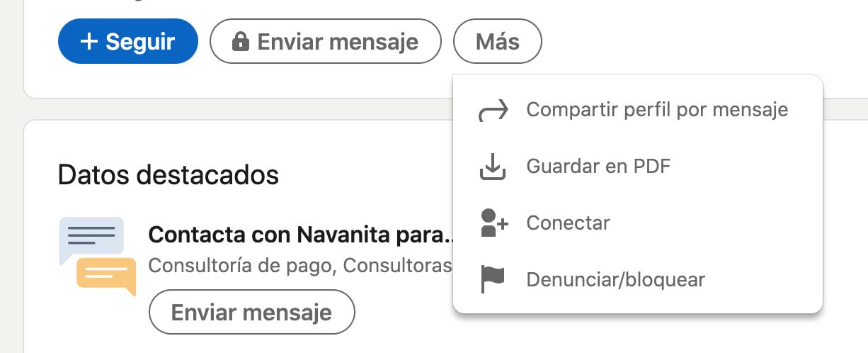Click the flag icon beside Denunciar/bloquear
This screenshot has height=353, width=868.
pos(493,279)
